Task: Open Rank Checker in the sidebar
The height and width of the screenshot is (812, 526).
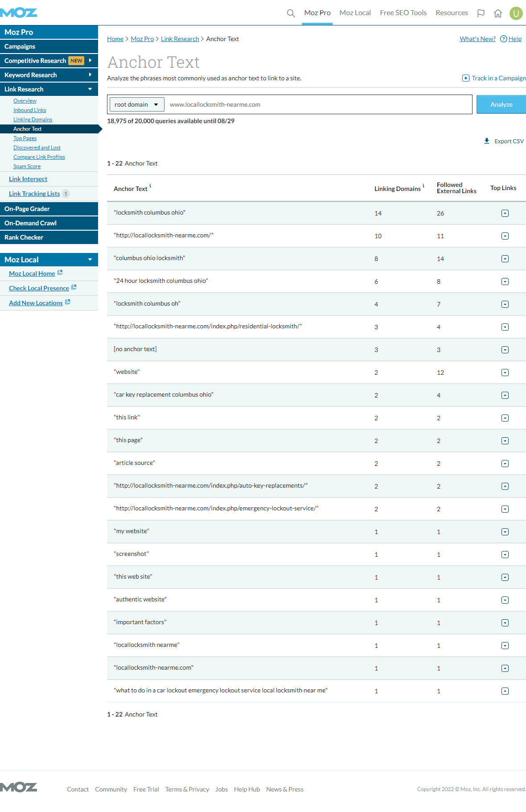Action: tap(49, 237)
